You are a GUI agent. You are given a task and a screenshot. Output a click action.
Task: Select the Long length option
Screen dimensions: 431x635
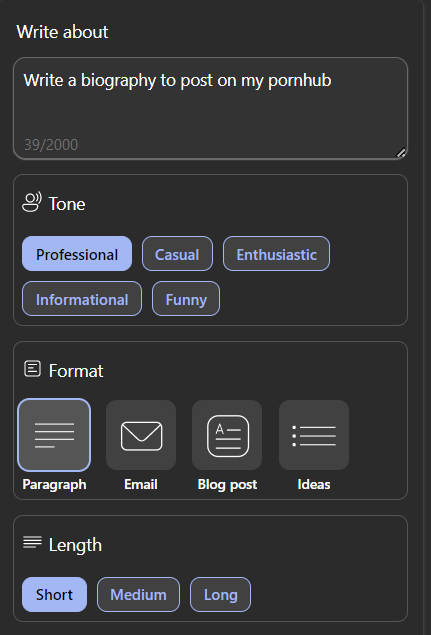220,595
